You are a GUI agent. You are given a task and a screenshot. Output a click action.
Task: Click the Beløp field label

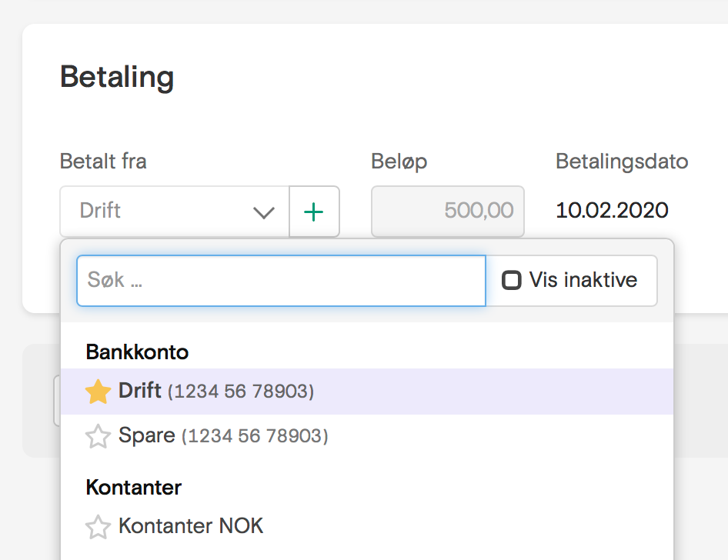(399, 162)
